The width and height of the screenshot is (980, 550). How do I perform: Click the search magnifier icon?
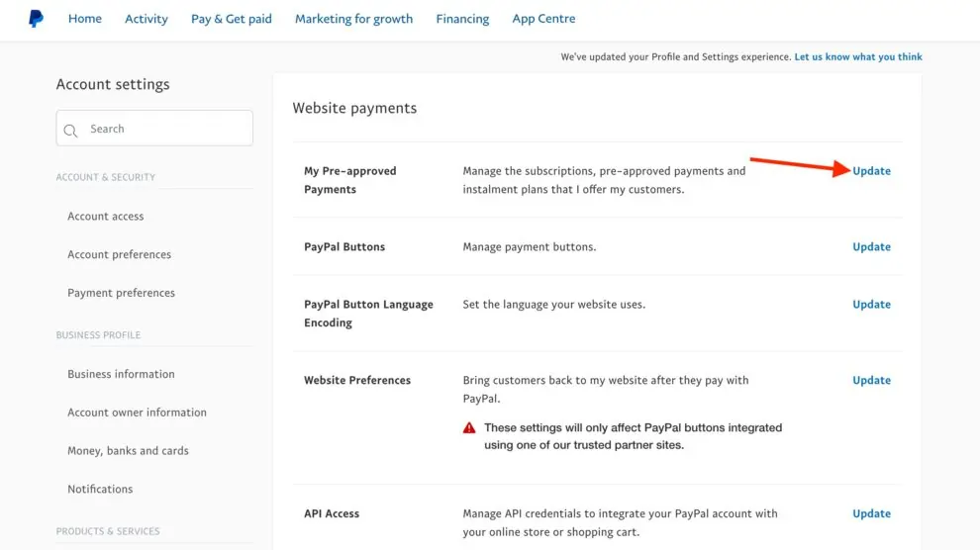[70, 131]
